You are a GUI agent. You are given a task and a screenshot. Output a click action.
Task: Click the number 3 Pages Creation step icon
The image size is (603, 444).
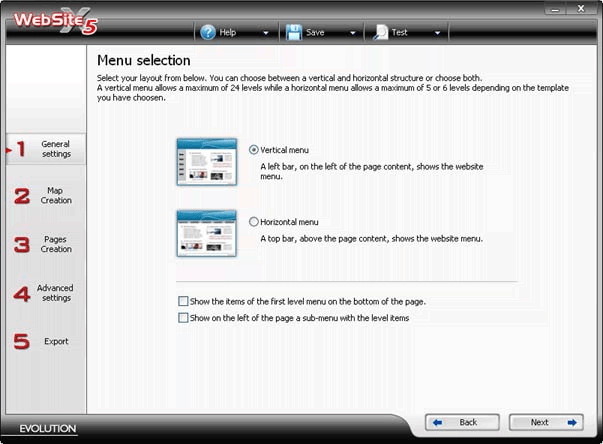point(21,244)
